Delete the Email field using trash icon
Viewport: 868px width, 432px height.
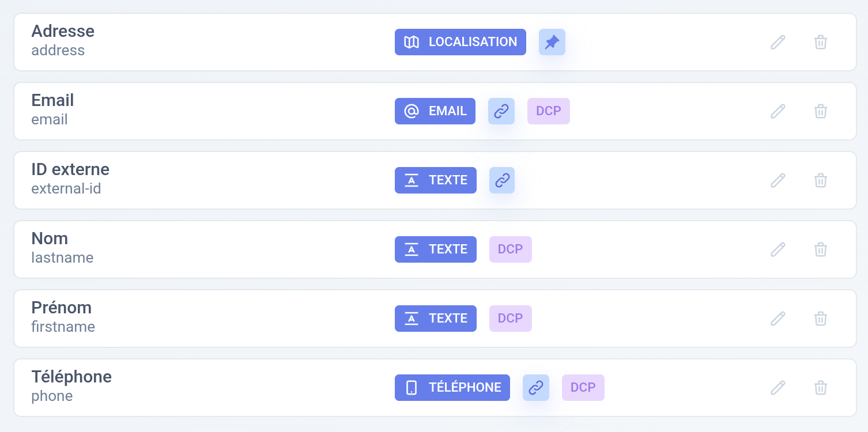pos(821,111)
